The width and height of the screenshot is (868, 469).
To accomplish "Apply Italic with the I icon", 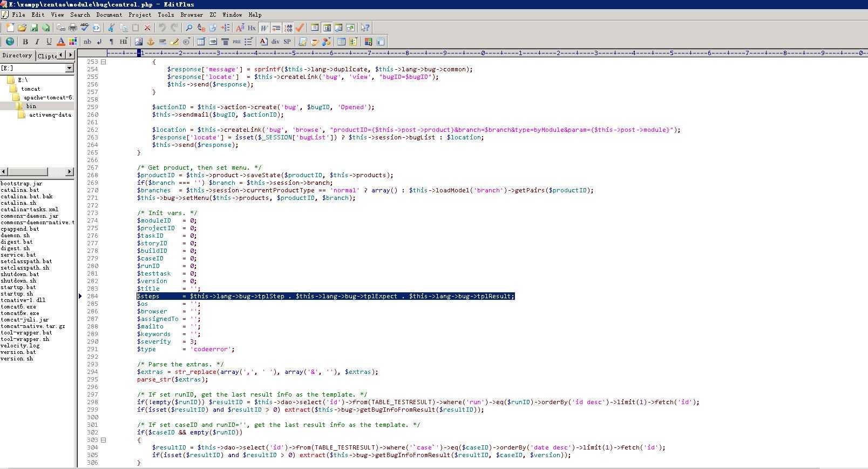I will tap(37, 42).
